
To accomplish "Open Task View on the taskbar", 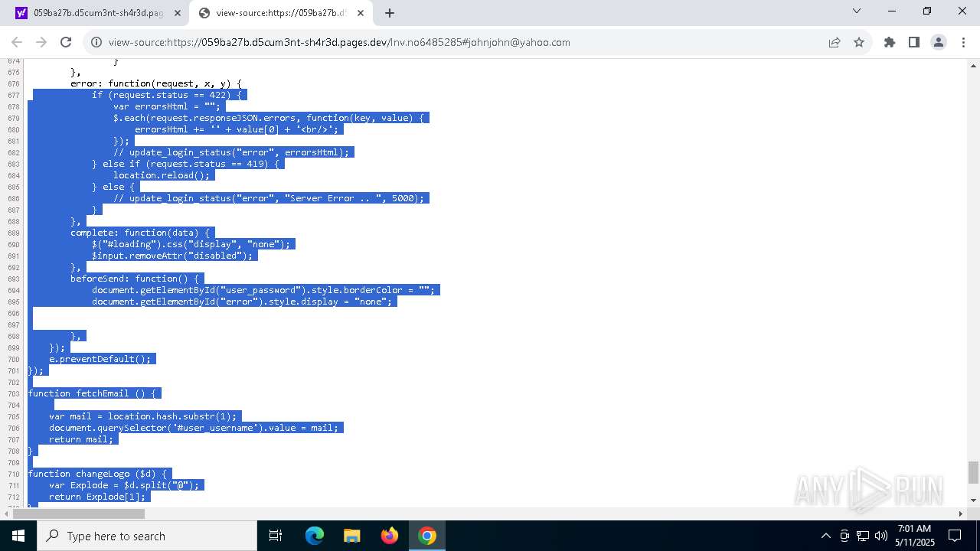I will pyautogui.click(x=276, y=536).
